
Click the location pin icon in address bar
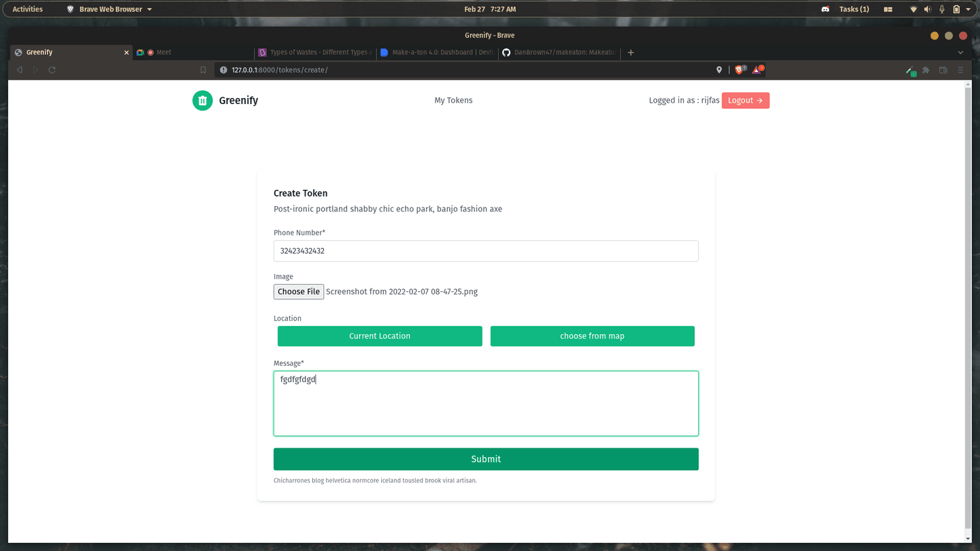(x=719, y=70)
